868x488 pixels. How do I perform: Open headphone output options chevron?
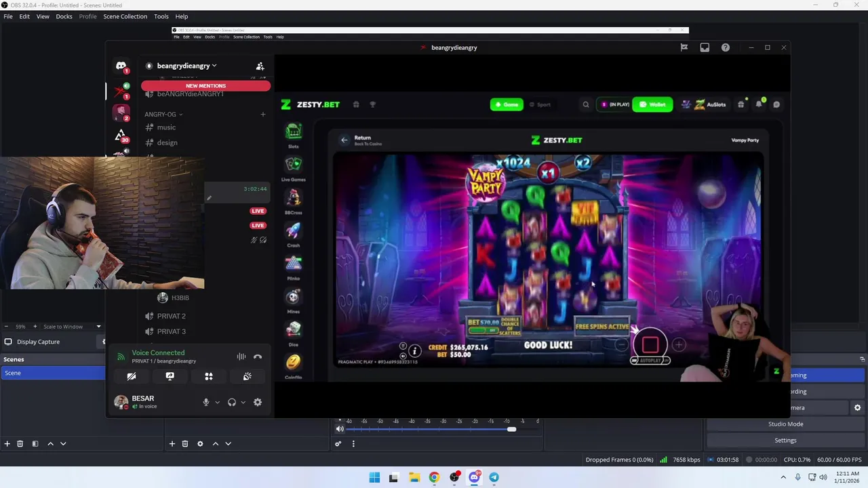[x=243, y=403]
